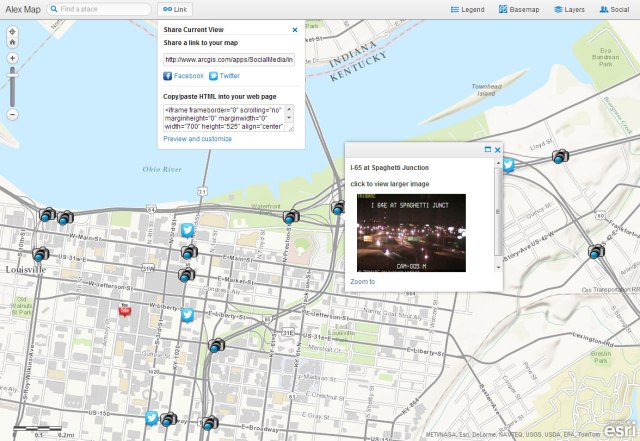640x441 pixels.
Task: Click the Home extent button
Action: (12, 42)
